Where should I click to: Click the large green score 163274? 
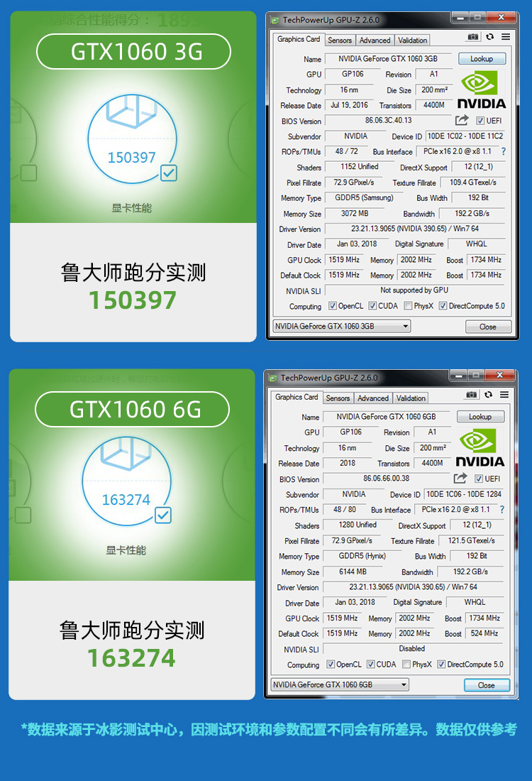tap(131, 658)
